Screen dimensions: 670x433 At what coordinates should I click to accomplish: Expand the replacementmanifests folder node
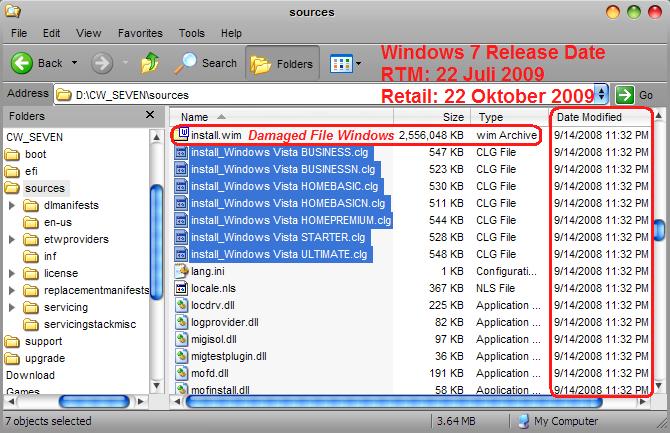coord(12,290)
